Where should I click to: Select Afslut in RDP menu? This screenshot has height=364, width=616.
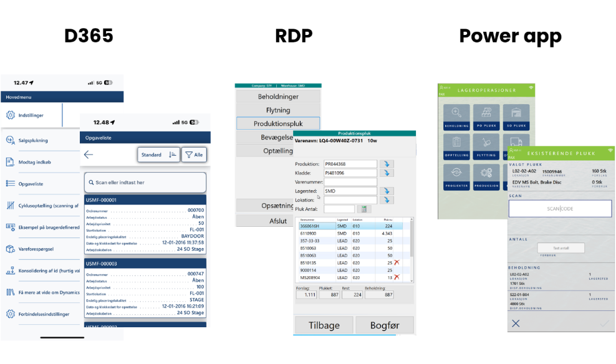click(x=265, y=221)
